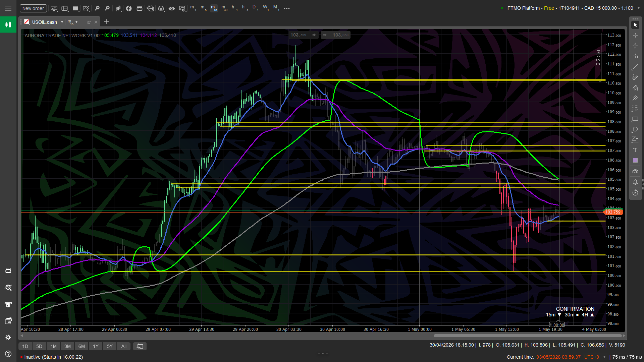The image size is (644, 362).
Task: Switch to m5 timeframe
Action: [204, 8]
